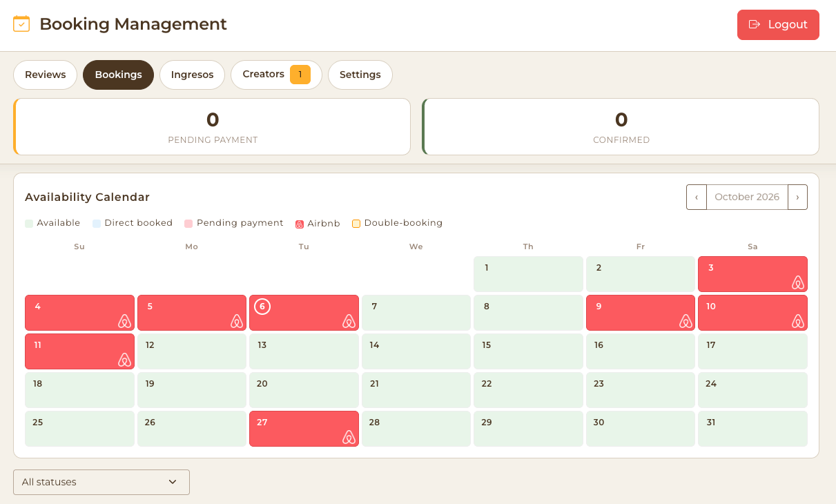This screenshot has height=504, width=836.
Task: Click the Airbnb icon on October 11
Action: tap(124, 360)
